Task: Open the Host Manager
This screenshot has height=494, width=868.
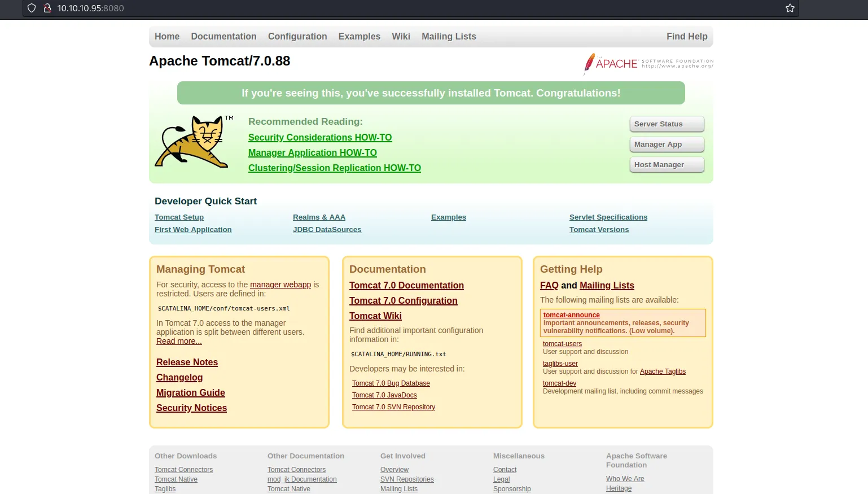Action: (x=667, y=164)
